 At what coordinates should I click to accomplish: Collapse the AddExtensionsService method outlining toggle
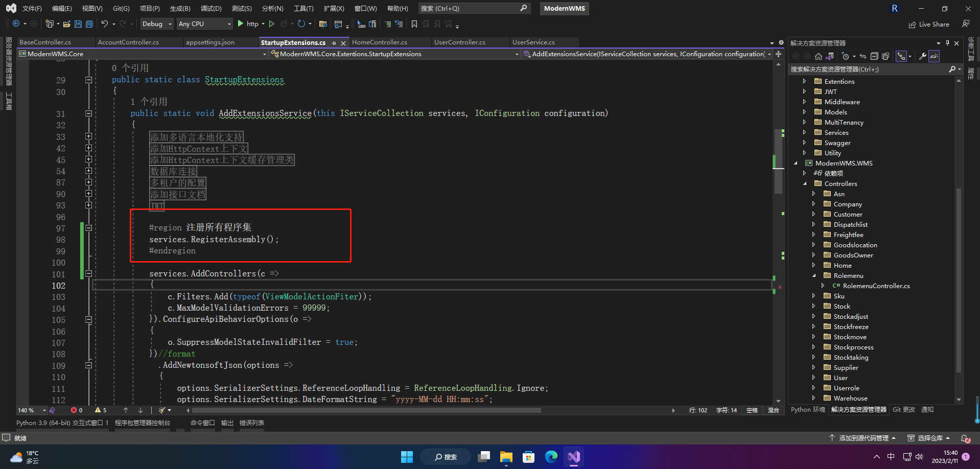pos(88,113)
